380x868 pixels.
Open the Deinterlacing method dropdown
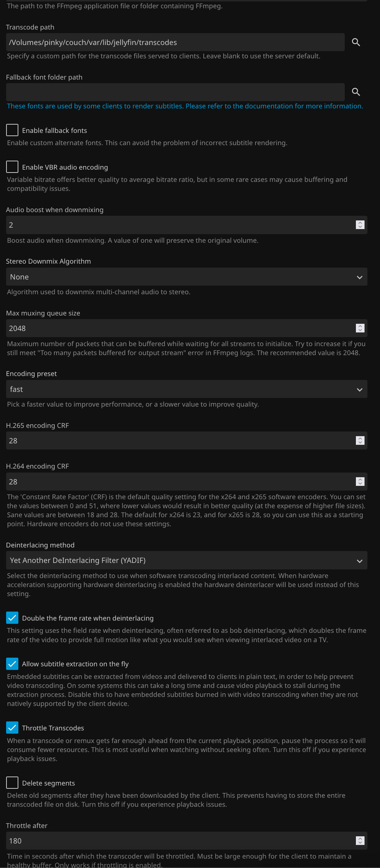point(186,560)
